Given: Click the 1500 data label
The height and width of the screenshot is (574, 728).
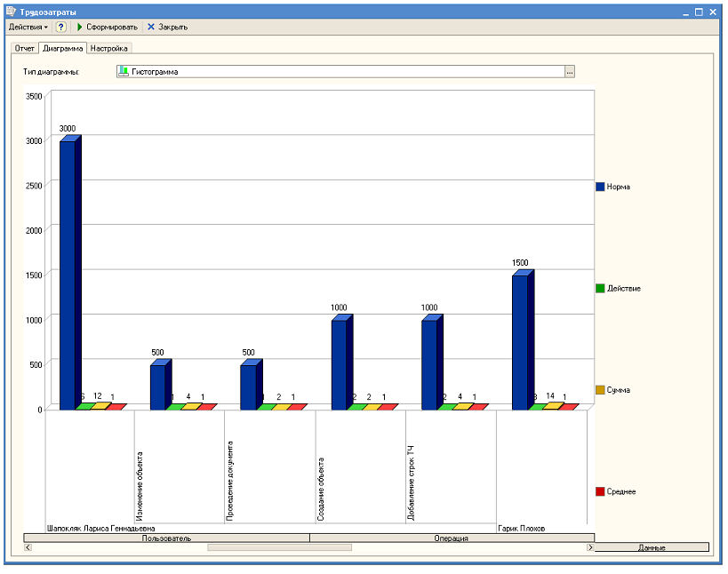Looking at the screenshot, I should click(x=520, y=263).
